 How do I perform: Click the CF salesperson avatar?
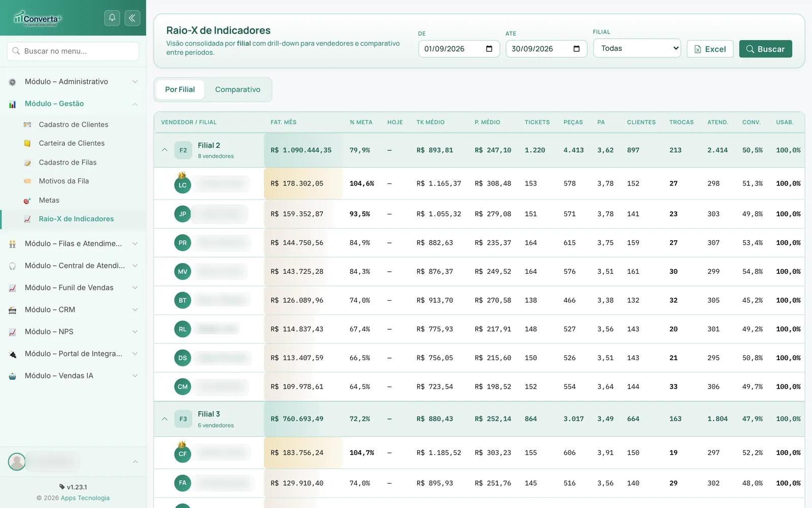pyautogui.click(x=183, y=454)
